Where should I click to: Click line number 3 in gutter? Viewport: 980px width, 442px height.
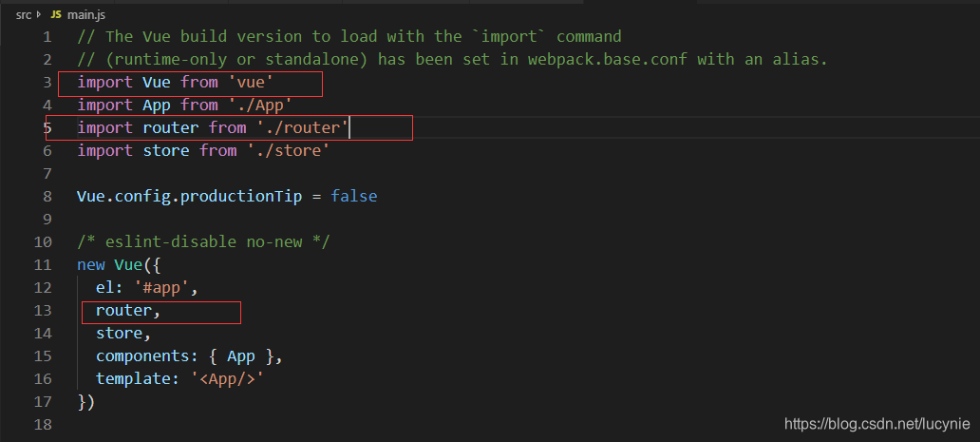[x=47, y=83]
